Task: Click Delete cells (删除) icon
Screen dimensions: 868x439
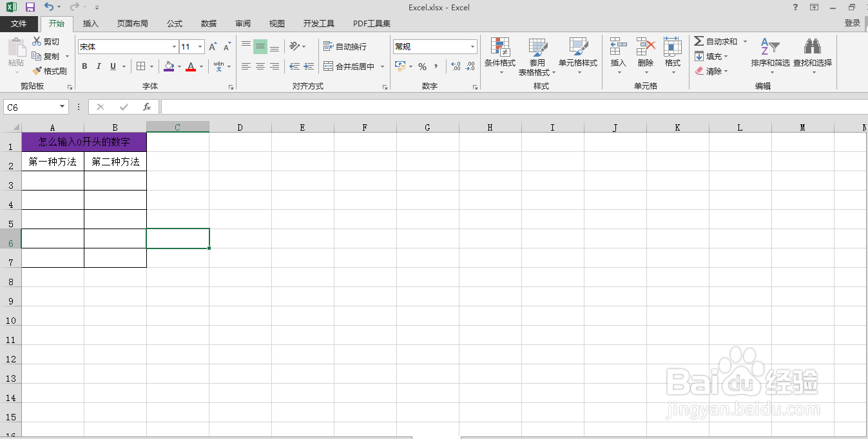Action: click(x=646, y=47)
